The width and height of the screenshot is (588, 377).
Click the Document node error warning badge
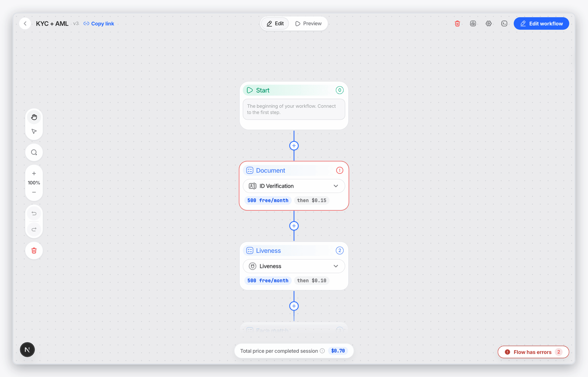340,170
